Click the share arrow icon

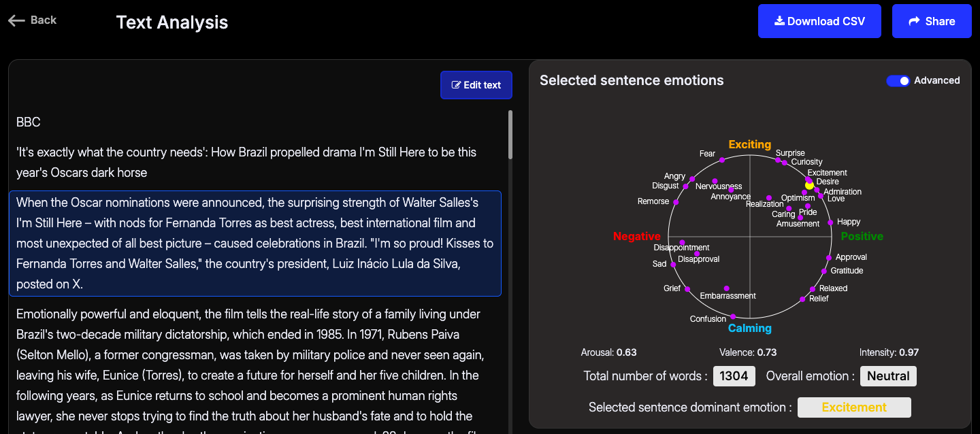pyautogui.click(x=915, y=21)
